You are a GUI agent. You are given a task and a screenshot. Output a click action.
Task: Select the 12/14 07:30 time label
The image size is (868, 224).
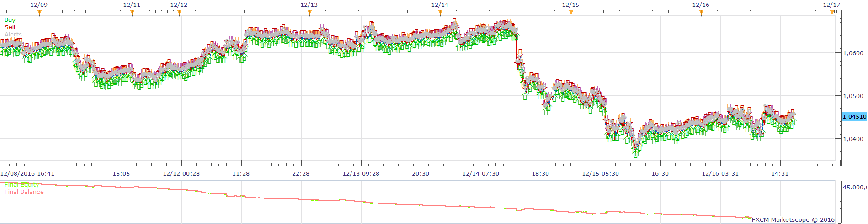pos(481,174)
